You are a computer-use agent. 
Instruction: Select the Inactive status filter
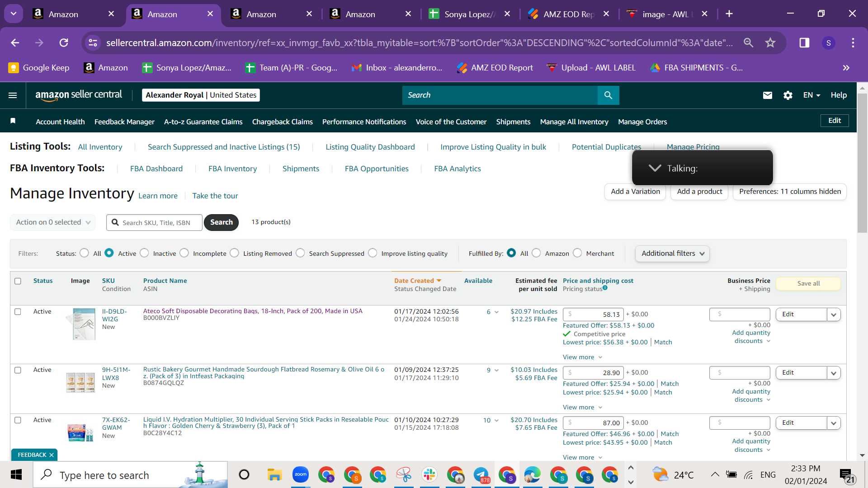144,253
